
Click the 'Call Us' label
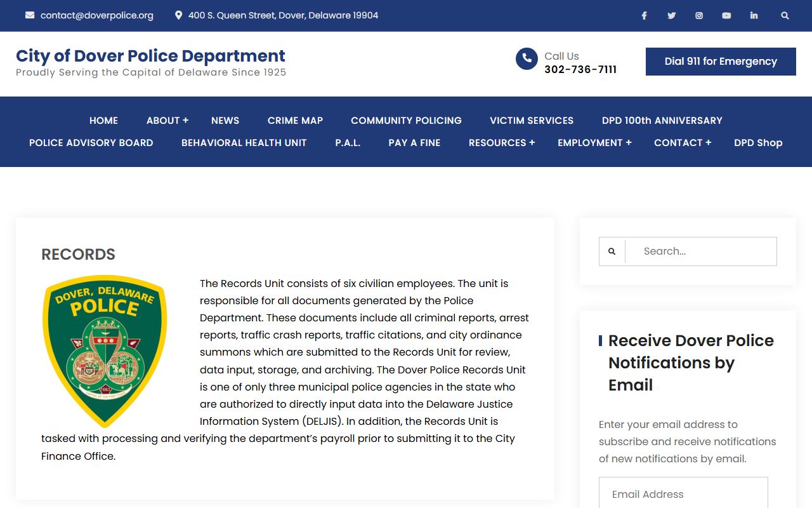(561, 56)
